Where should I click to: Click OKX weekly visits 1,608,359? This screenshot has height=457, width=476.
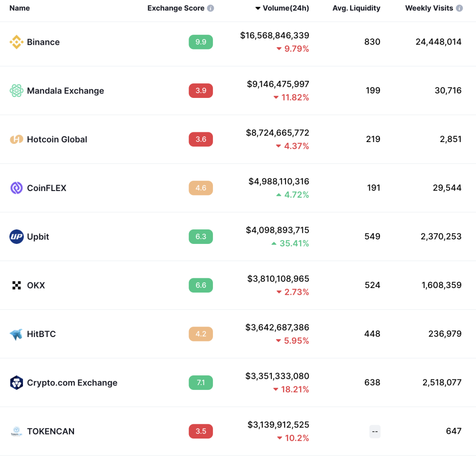pos(441,285)
